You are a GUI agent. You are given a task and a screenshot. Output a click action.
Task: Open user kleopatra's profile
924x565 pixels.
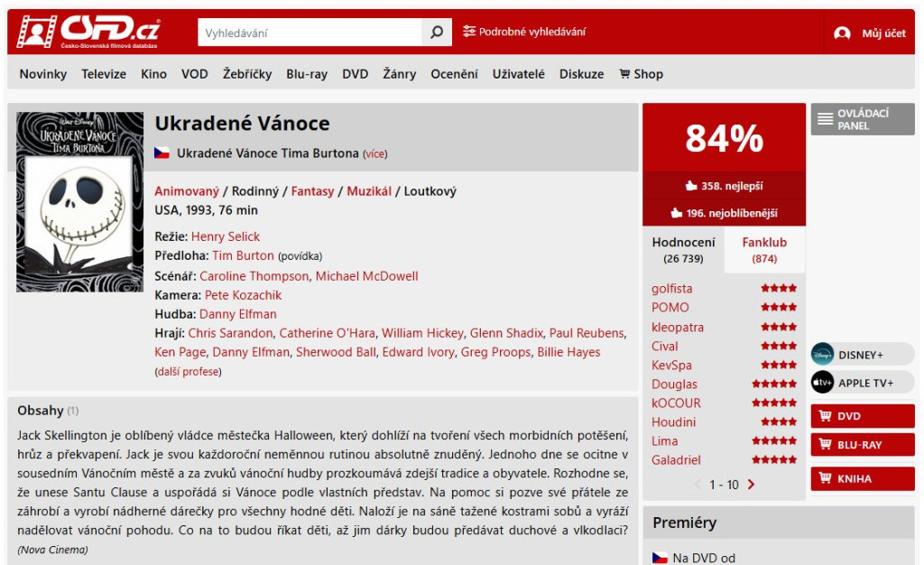(x=678, y=327)
